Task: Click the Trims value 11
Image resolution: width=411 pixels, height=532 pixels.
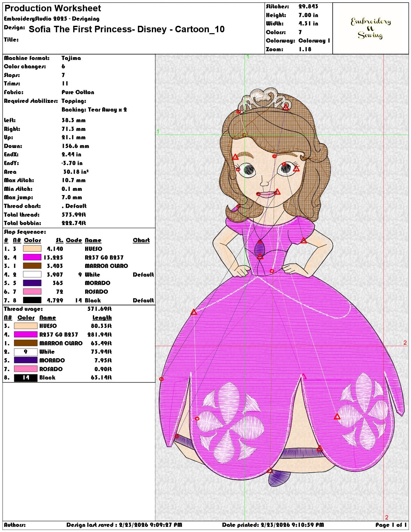Action: 65,84
